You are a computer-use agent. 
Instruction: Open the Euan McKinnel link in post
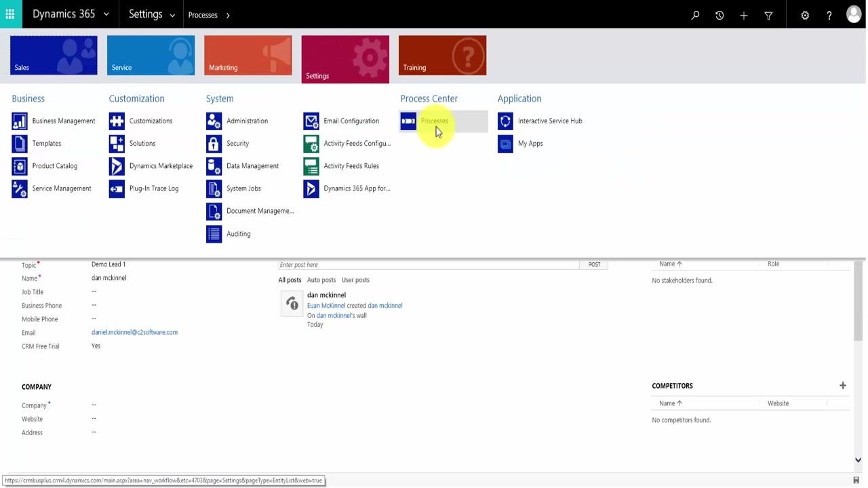pos(326,306)
